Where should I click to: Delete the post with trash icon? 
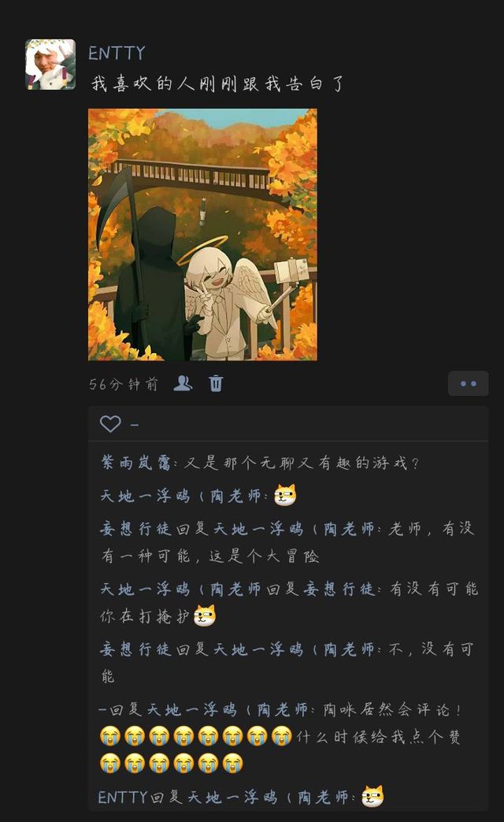pyautogui.click(x=216, y=384)
